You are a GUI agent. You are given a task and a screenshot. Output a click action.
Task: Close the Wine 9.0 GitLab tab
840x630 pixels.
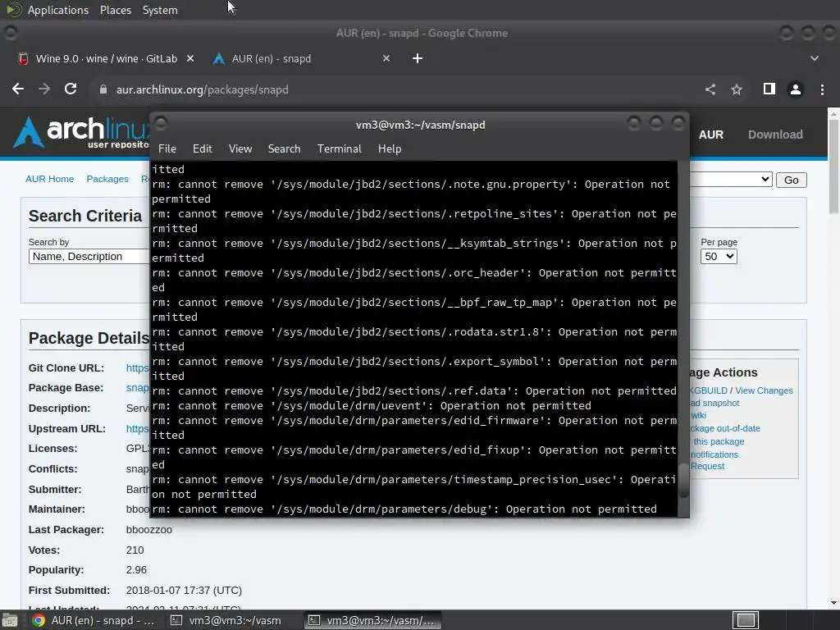[x=190, y=58]
